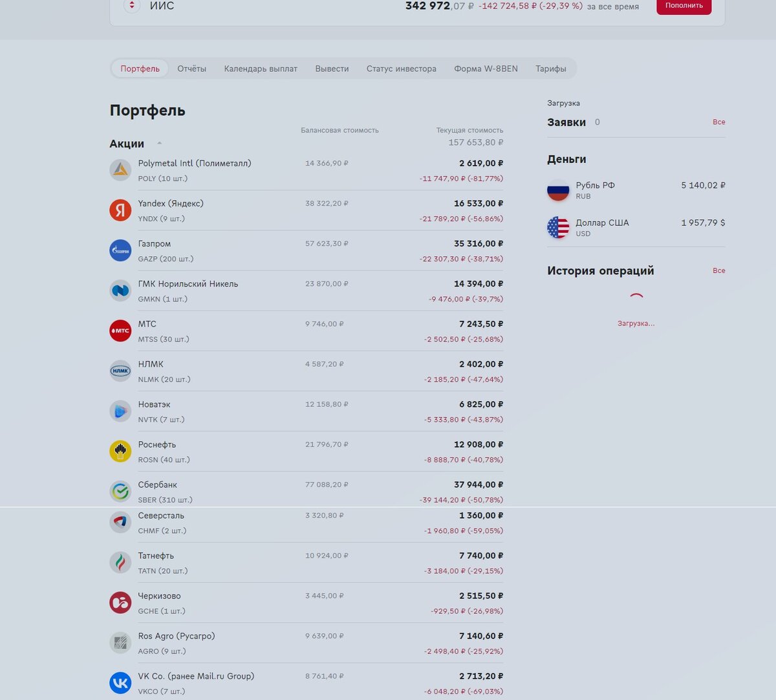
Task: Click the Доллар США currency name
Action: (x=602, y=223)
